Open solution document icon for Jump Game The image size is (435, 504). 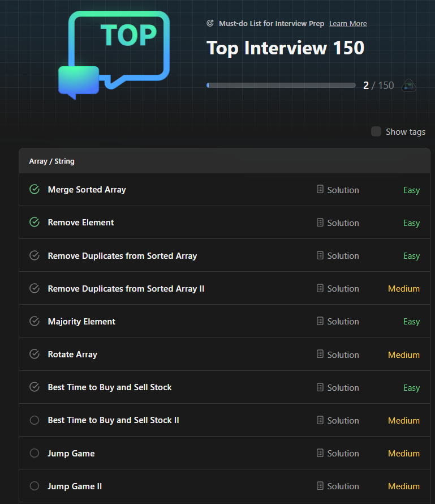point(320,453)
